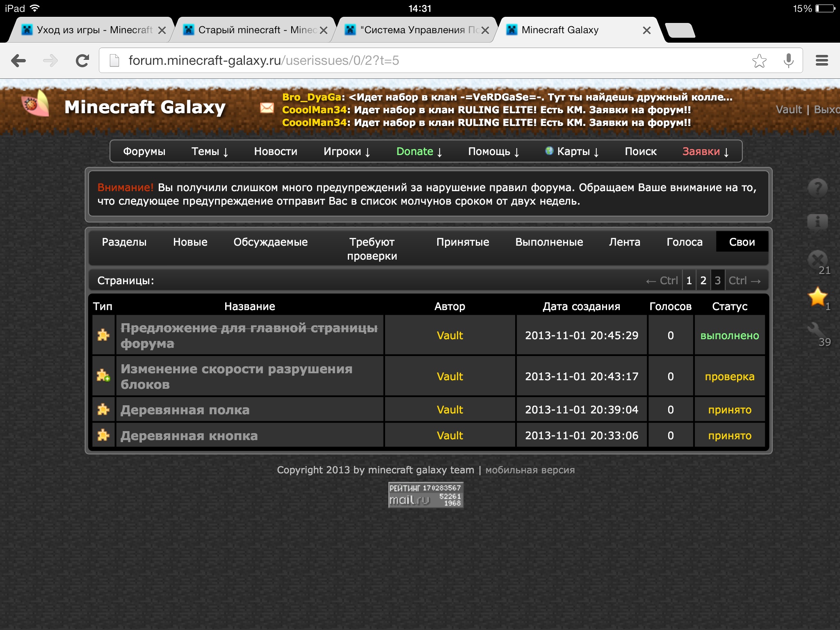The height and width of the screenshot is (630, 840).
Task: Switch to the Голоса tab
Action: tap(684, 242)
